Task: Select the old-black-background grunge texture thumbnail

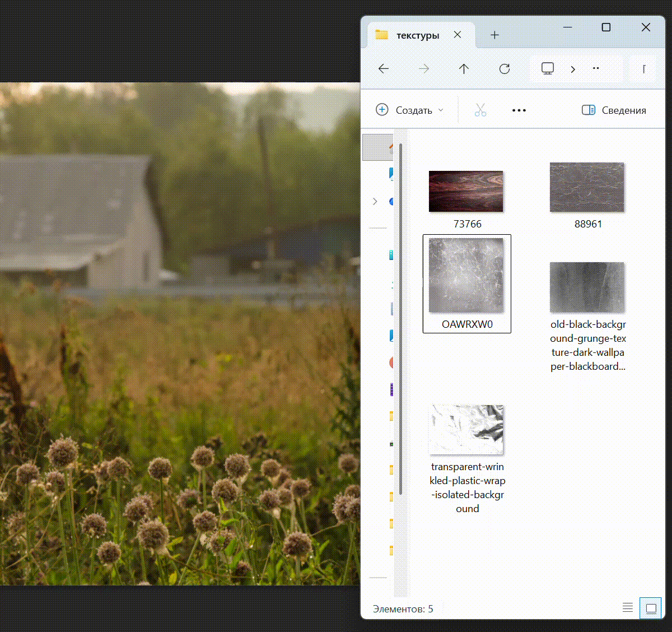Action: click(587, 287)
